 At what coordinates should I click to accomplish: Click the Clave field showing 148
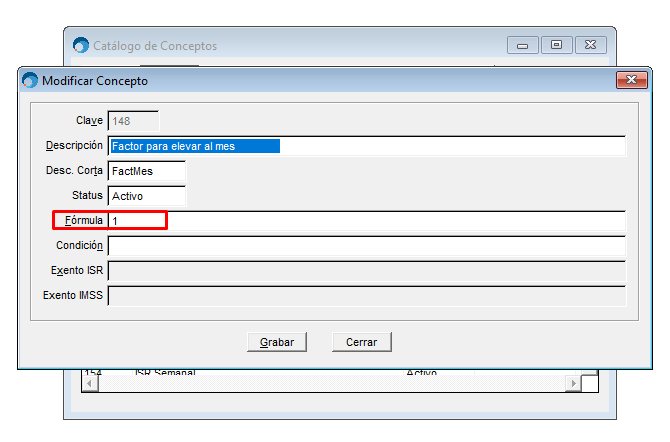click(133, 121)
